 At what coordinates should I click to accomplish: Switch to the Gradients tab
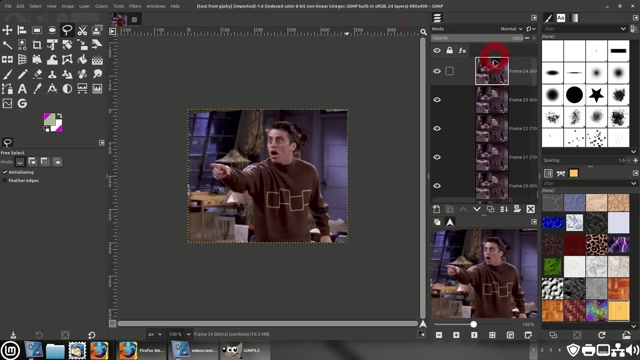click(x=574, y=18)
